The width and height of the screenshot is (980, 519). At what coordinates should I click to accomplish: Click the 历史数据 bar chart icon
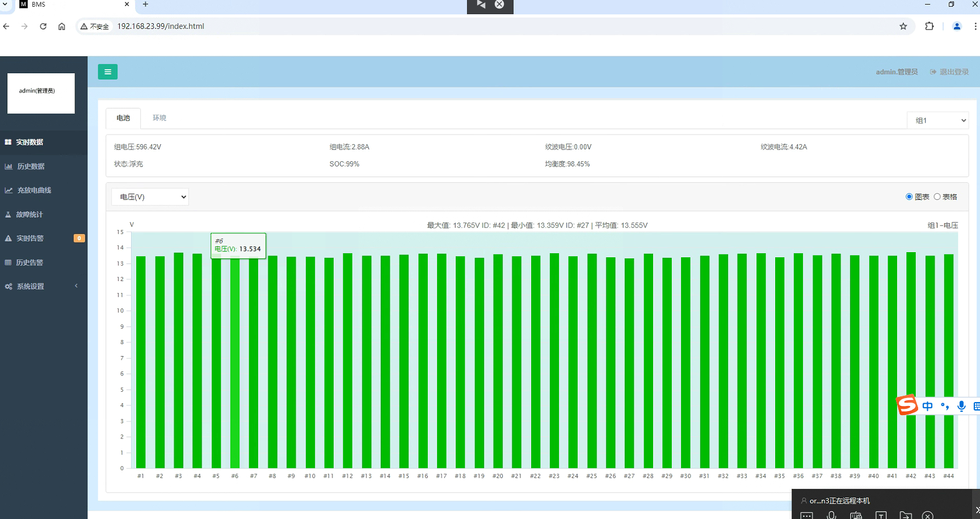pos(9,166)
